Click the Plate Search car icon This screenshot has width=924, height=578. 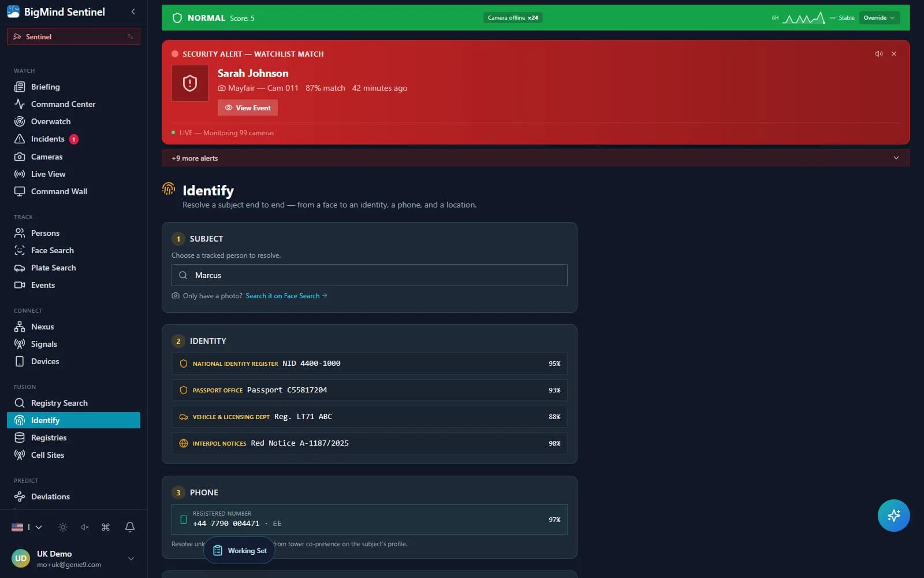(x=20, y=268)
